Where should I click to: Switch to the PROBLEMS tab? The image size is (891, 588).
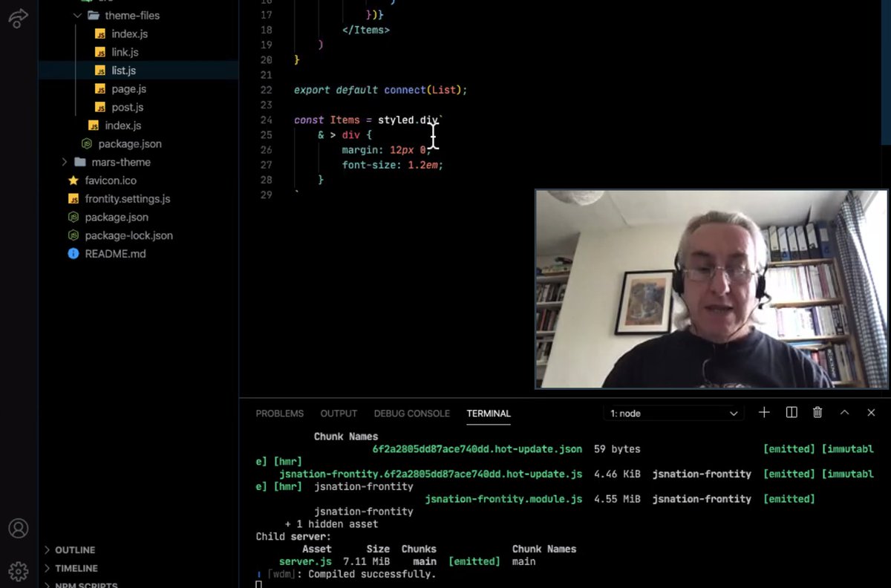tap(279, 414)
